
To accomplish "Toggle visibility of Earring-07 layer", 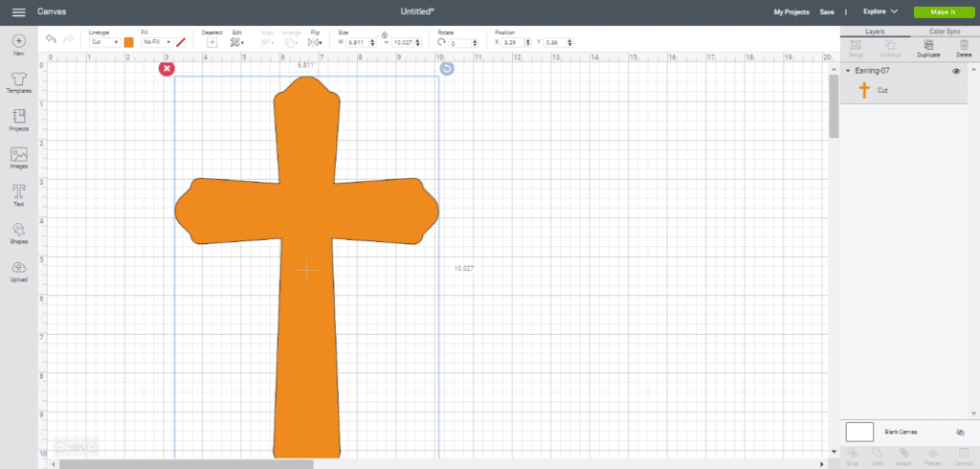I will 956,71.
